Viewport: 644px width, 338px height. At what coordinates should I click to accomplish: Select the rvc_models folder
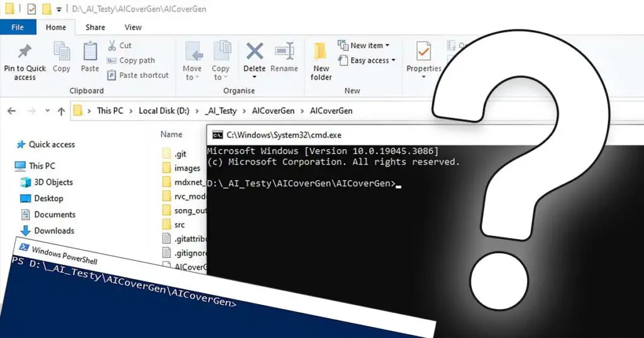[184, 197]
